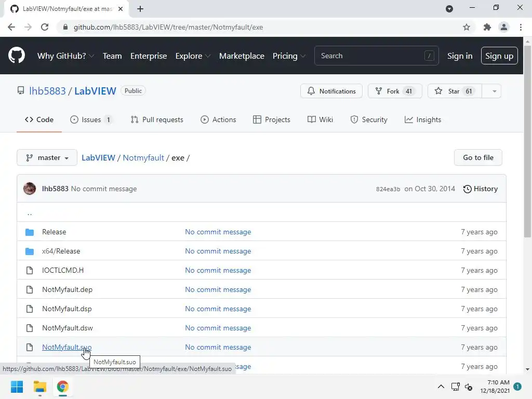Click the Marketplace nav link
Image resolution: width=532 pixels, height=399 pixels.
point(242,56)
